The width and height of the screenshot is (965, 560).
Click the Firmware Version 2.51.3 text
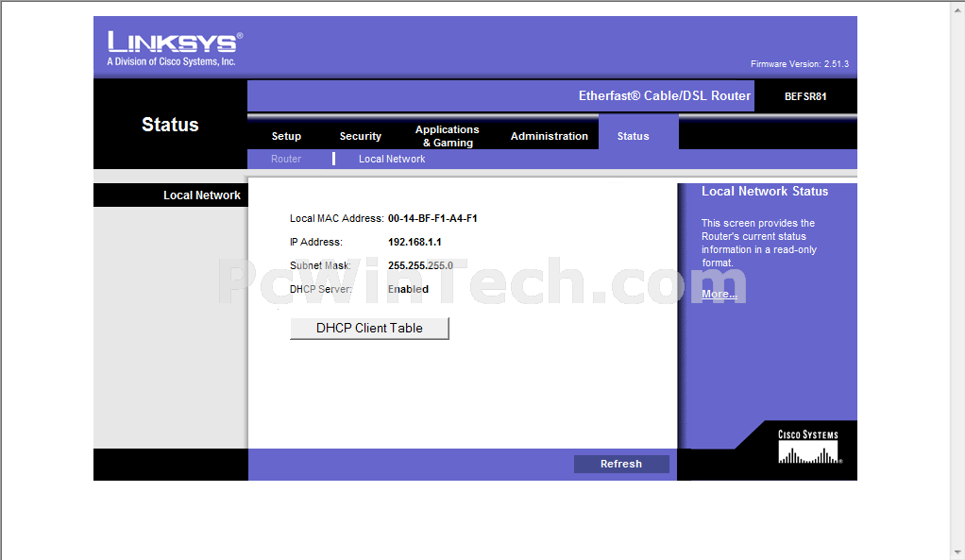[x=800, y=64]
